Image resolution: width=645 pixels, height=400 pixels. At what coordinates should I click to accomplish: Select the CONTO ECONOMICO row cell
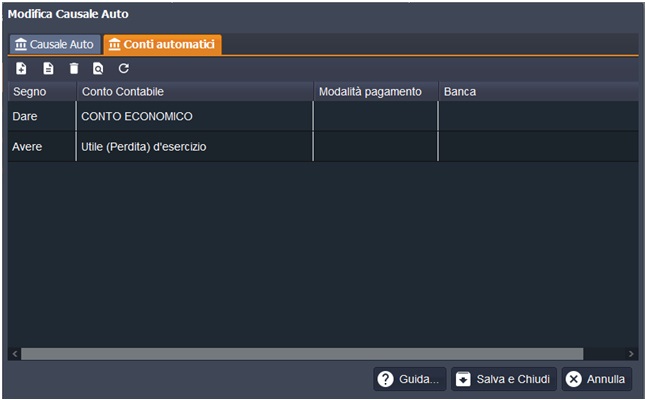coord(195,117)
